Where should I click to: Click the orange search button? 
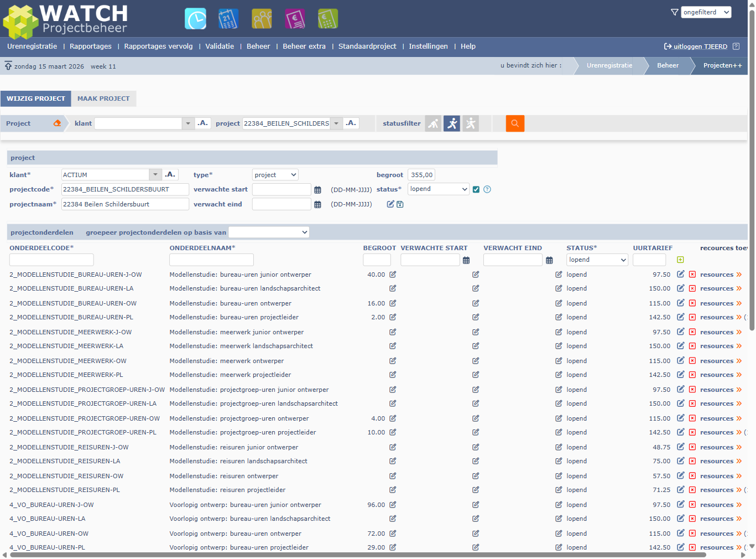pos(514,123)
